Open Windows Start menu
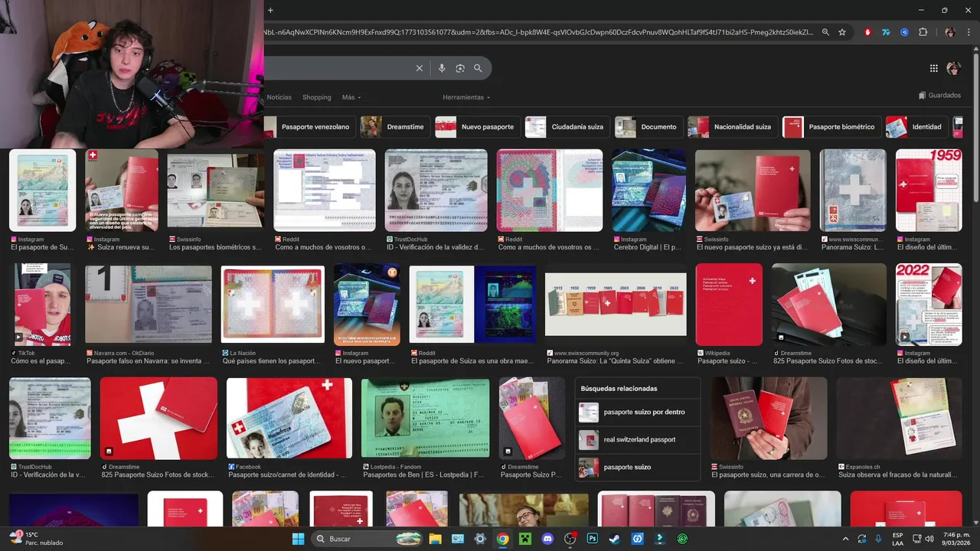Image resolution: width=980 pixels, height=551 pixels. click(298, 539)
